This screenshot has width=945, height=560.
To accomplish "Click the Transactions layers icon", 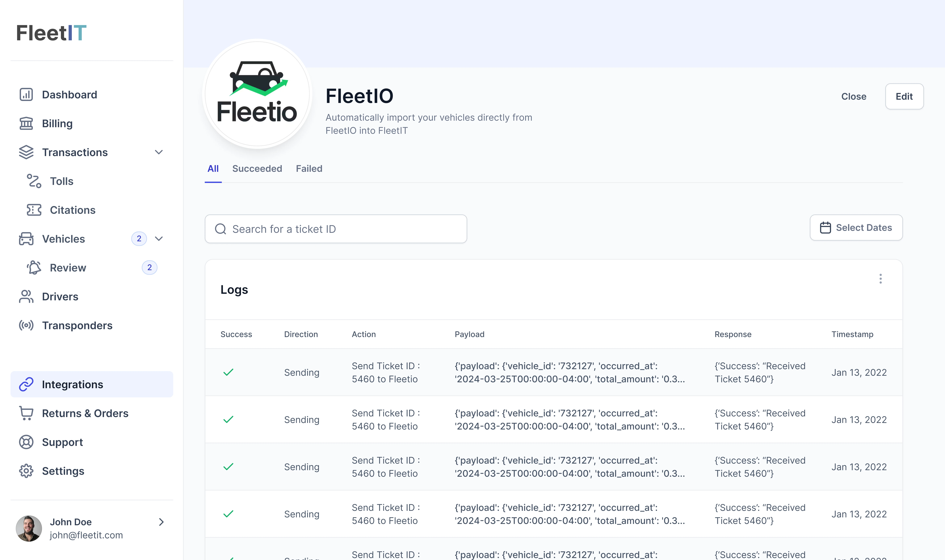I will pos(26,152).
